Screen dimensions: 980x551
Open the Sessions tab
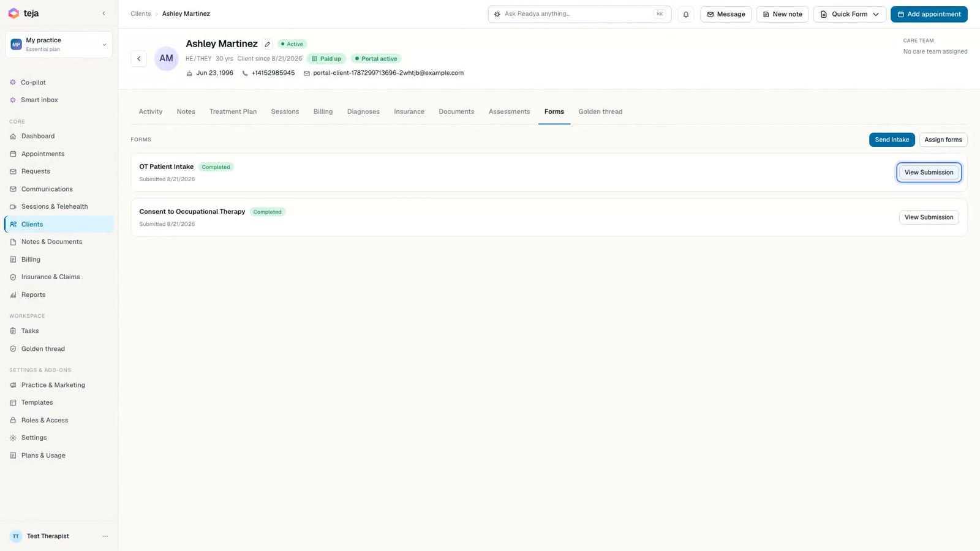click(x=285, y=111)
